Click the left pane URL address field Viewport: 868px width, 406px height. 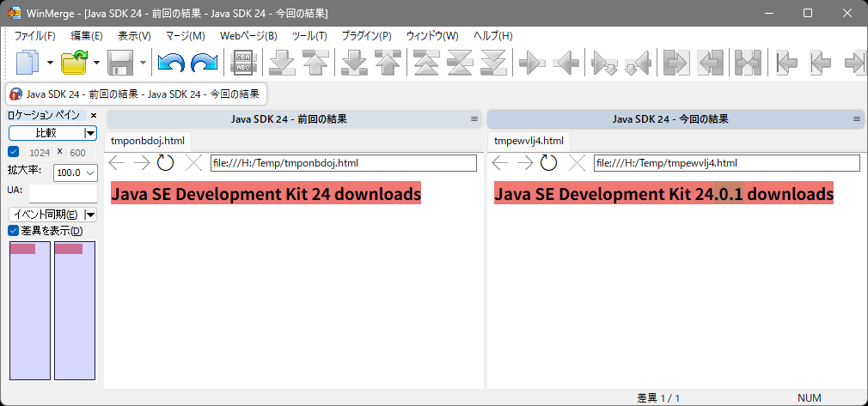coord(344,163)
